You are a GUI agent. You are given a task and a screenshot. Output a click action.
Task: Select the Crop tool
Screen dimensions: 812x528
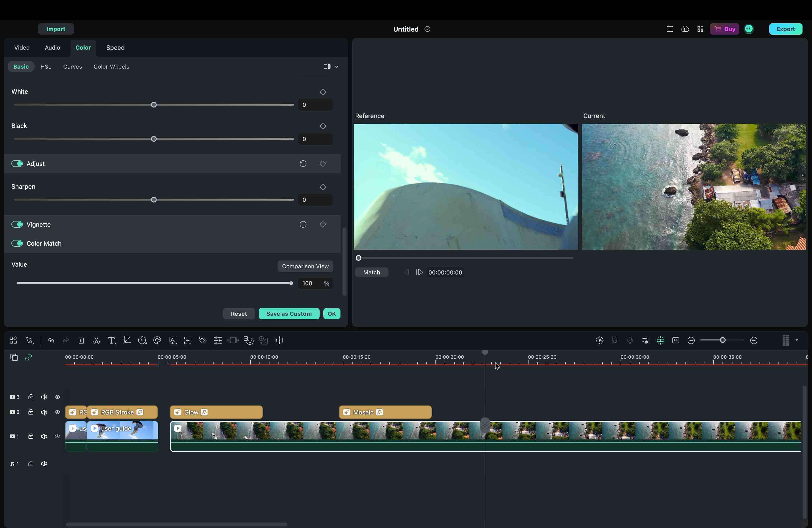click(127, 340)
